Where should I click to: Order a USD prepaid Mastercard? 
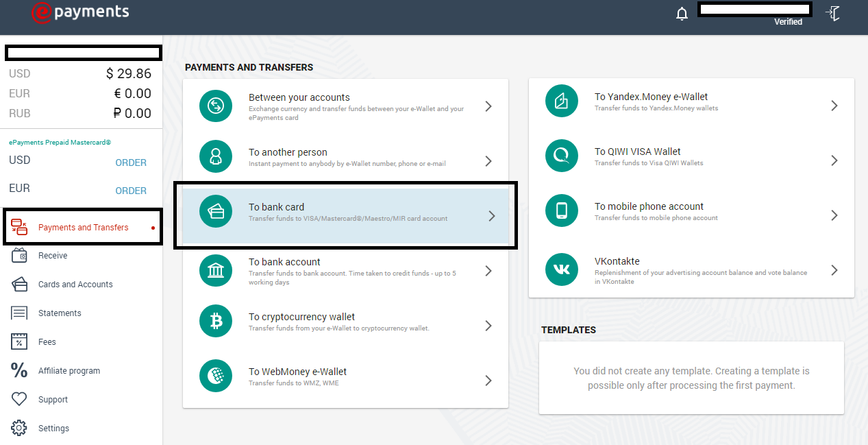point(131,163)
